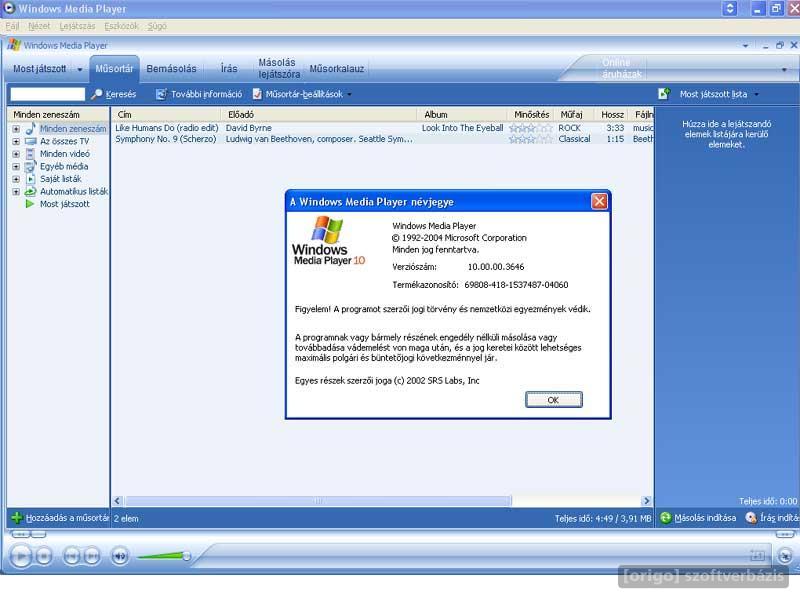Viewport: 800px width, 600px height.
Task: Click the library search text field
Action: pyautogui.click(x=48, y=94)
